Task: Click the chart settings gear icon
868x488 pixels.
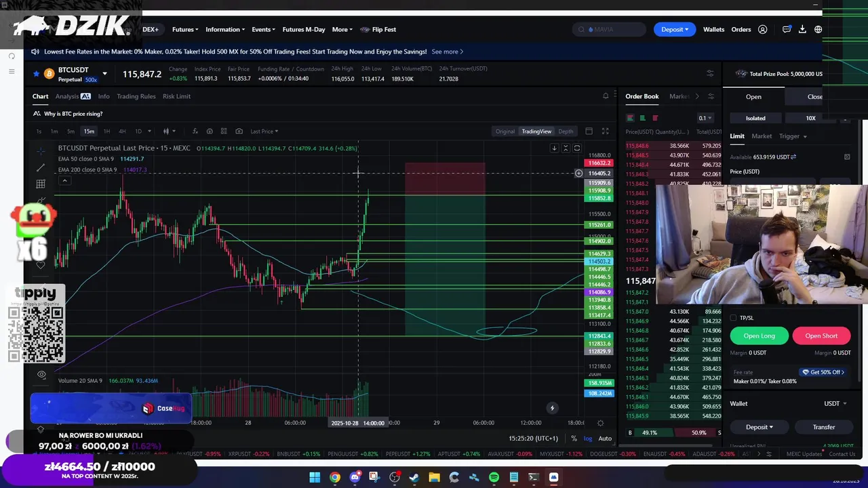Action: [x=600, y=423]
